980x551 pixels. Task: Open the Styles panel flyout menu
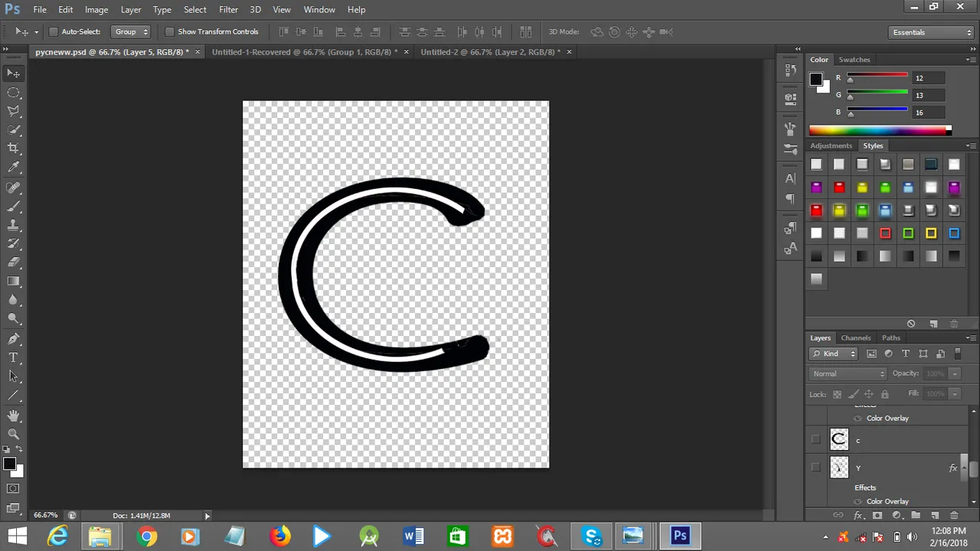[x=971, y=145]
